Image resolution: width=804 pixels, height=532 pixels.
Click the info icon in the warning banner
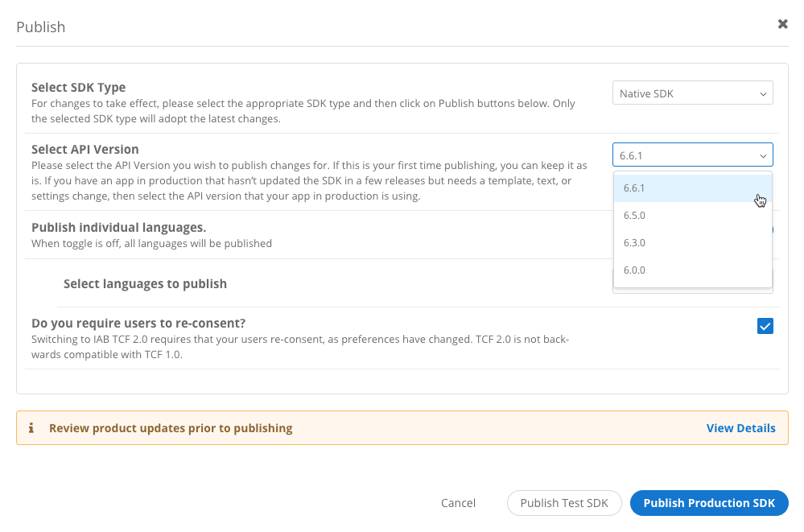point(31,428)
